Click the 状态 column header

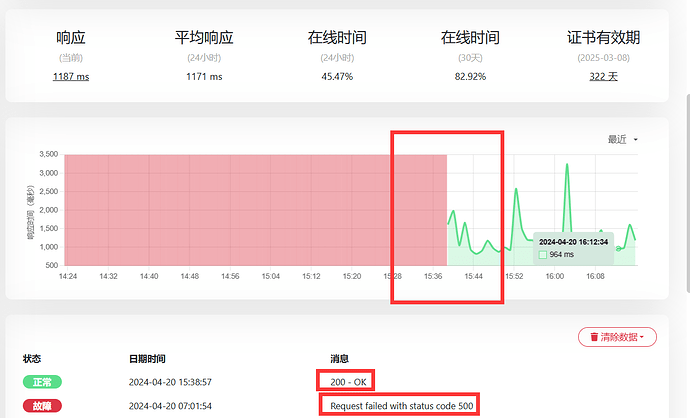click(x=32, y=359)
